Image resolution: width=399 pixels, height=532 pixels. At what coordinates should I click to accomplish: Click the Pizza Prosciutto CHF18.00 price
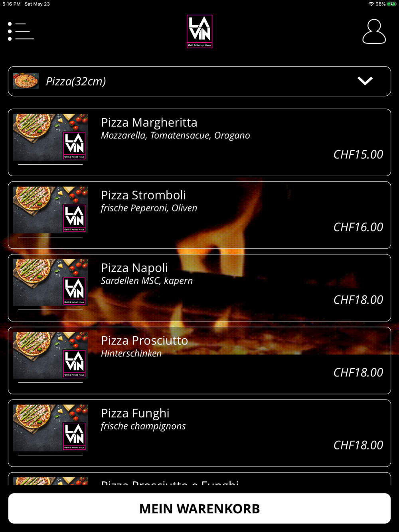coord(358,372)
